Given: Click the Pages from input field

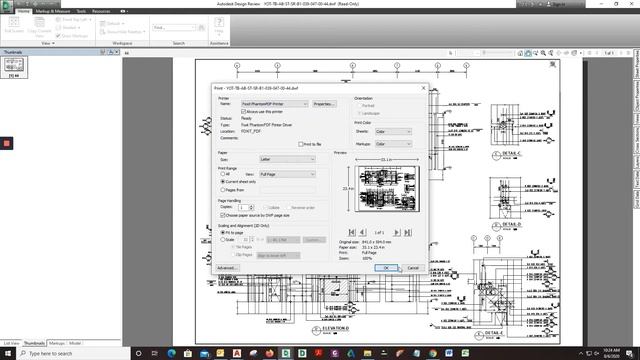Looking at the screenshot, I should 287,190.
